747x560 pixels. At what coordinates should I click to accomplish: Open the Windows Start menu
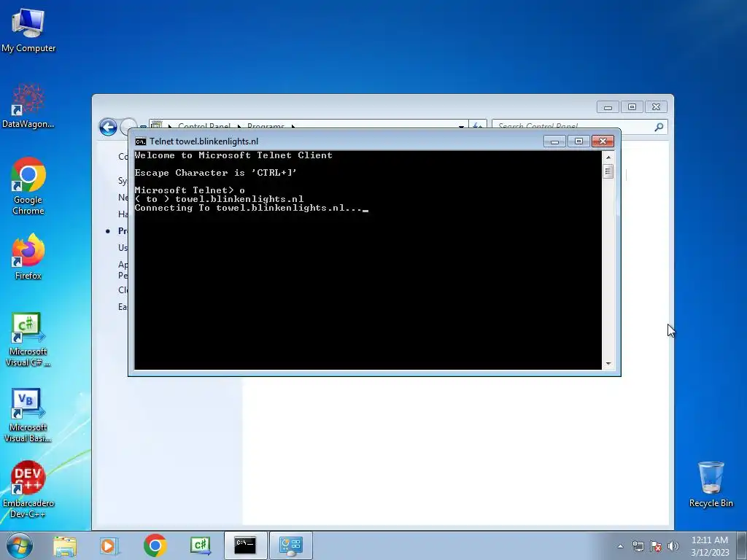coord(20,545)
